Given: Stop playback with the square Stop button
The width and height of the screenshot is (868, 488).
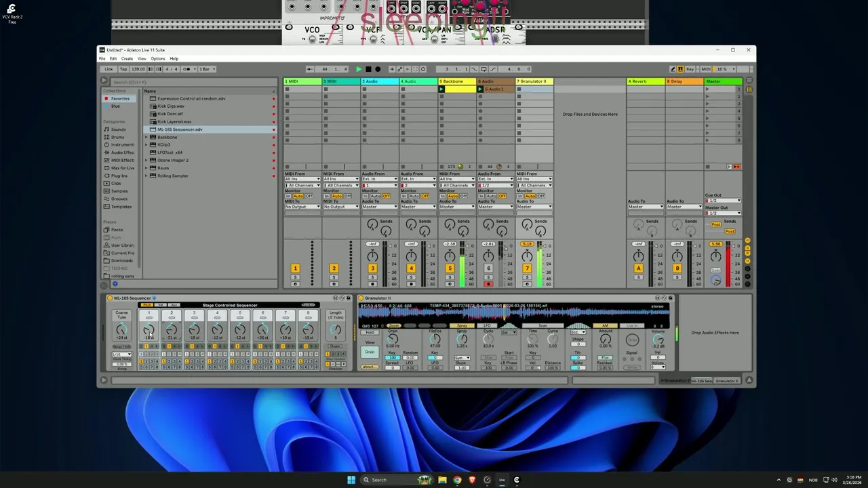Looking at the screenshot, I should 368,69.
